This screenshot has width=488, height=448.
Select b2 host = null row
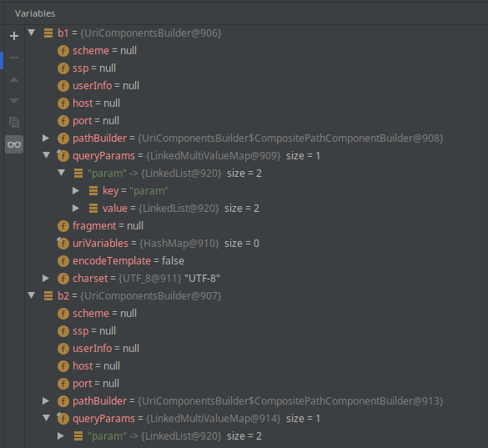pos(256,365)
